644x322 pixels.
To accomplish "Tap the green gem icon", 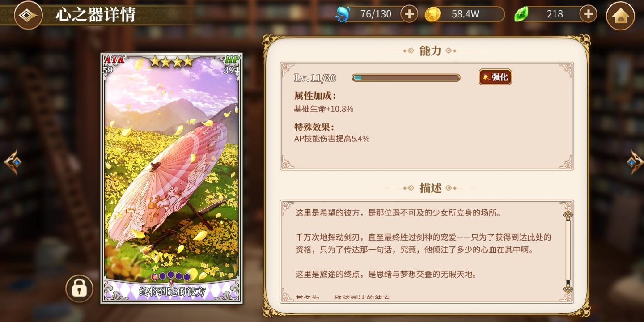I will 521,14.
